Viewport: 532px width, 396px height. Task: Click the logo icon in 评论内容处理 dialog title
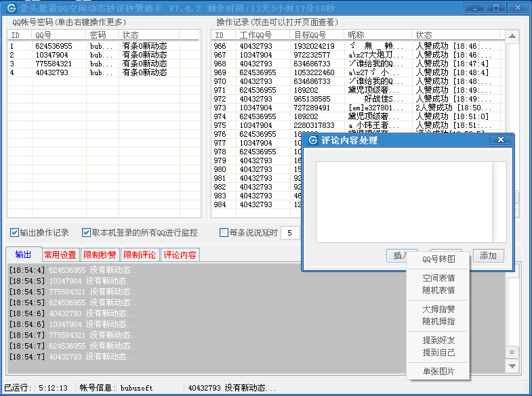pos(313,140)
